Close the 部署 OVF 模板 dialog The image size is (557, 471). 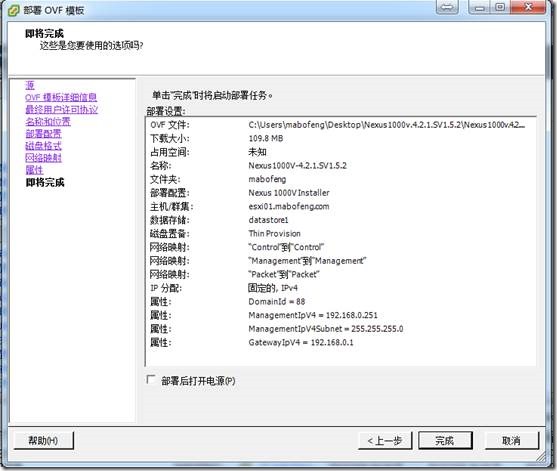click(528, 7)
